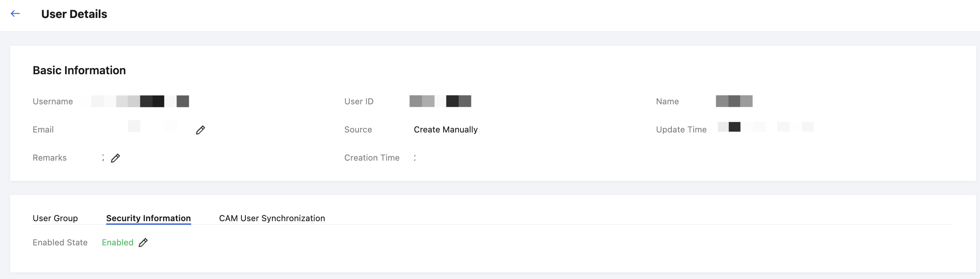Screen dimensions: 980x279
Task: Click the Source field label
Action: (x=358, y=130)
